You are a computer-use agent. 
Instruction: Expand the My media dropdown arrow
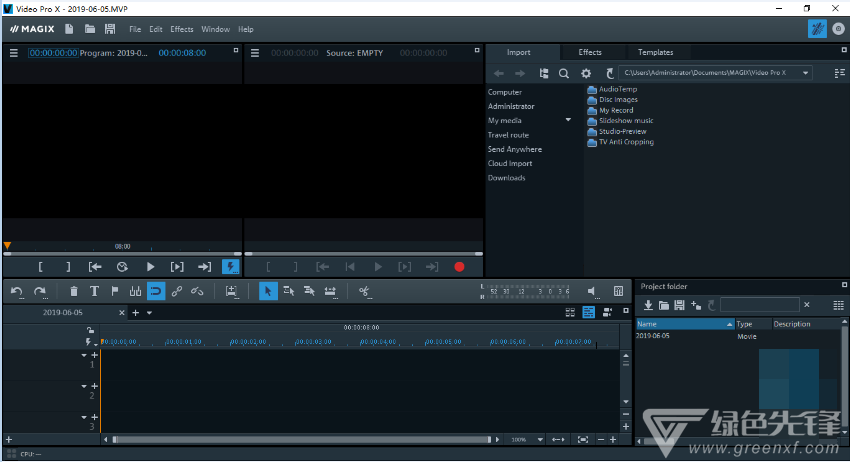568,120
